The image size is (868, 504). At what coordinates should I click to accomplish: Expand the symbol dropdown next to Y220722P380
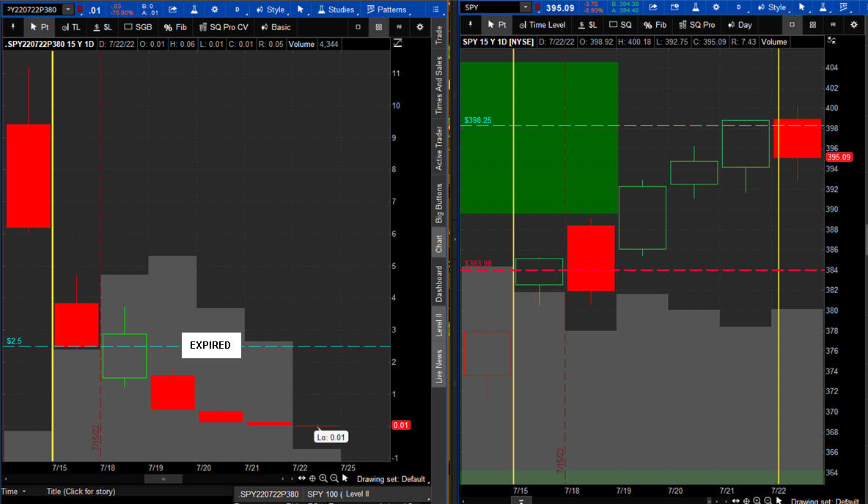(67, 10)
